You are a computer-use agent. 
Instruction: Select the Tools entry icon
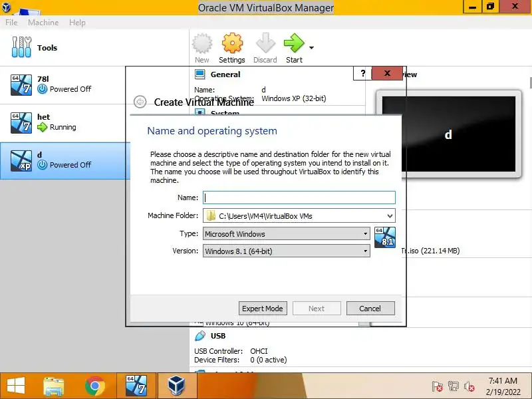(21, 47)
